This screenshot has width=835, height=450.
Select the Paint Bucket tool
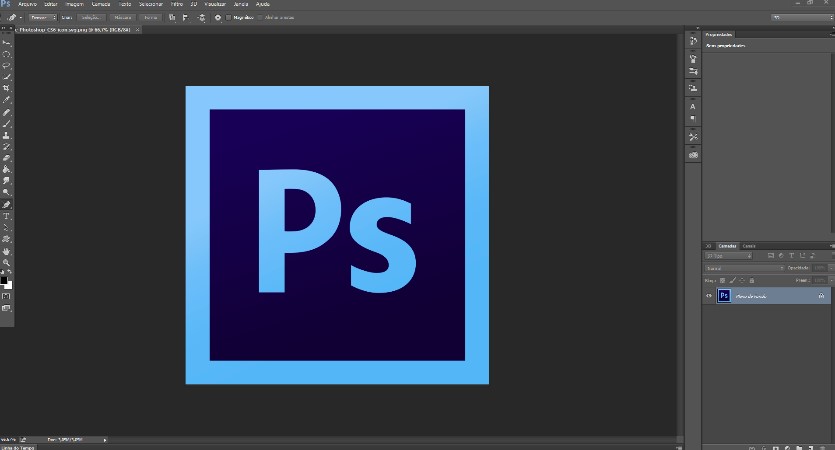(x=6, y=169)
